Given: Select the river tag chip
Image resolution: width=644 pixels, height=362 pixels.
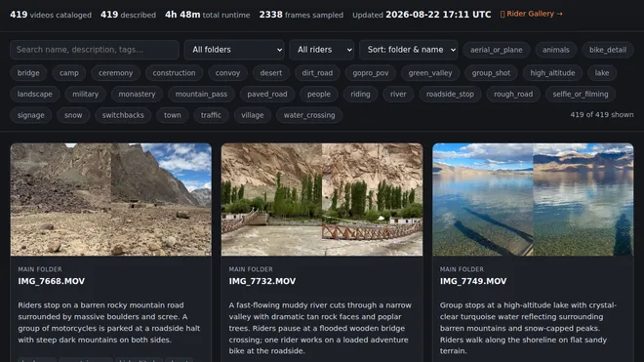Looking at the screenshot, I should tap(398, 94).
